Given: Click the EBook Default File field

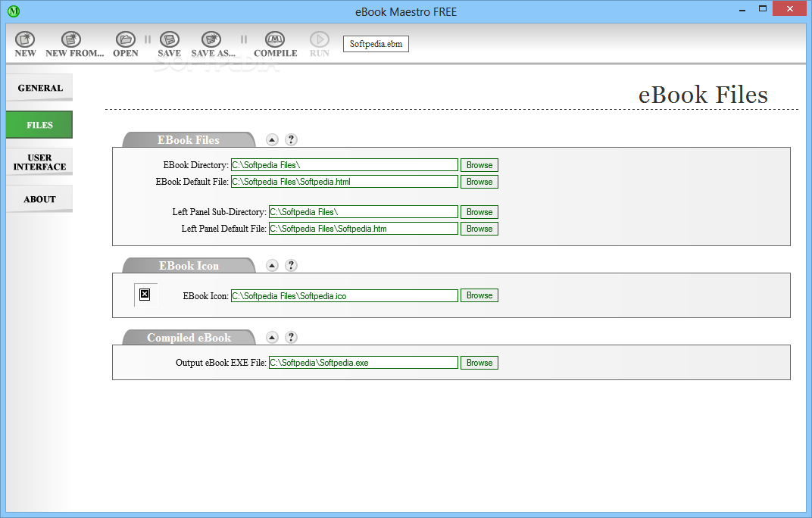Looking at the screenshot, I should point(345,182).
